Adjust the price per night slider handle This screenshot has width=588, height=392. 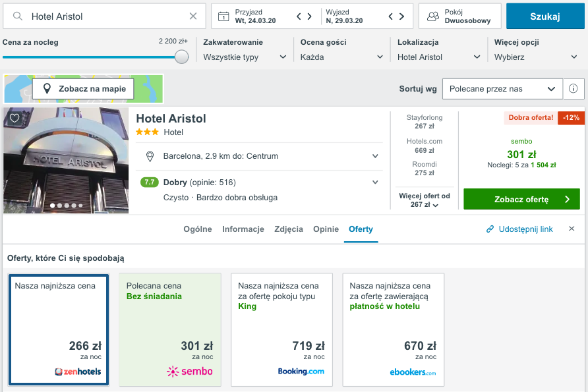coord(181,57)
